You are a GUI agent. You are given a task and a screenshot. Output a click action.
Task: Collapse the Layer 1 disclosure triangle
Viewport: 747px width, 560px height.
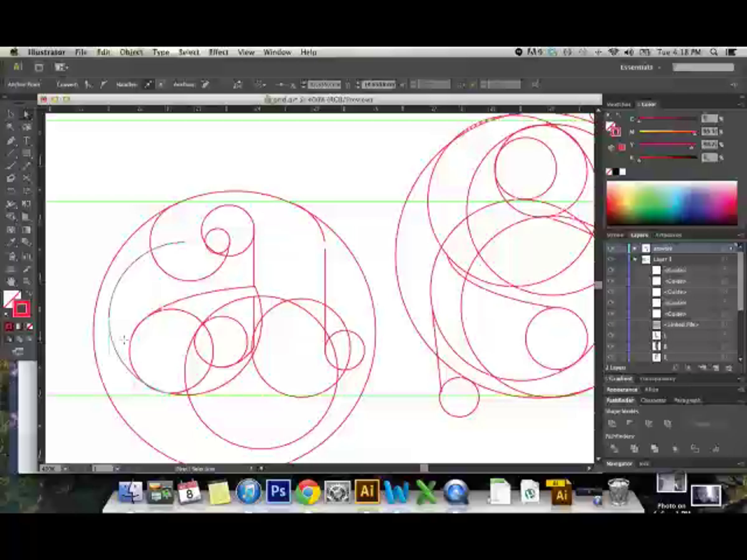pyautogui.click(x=635, y=259)
